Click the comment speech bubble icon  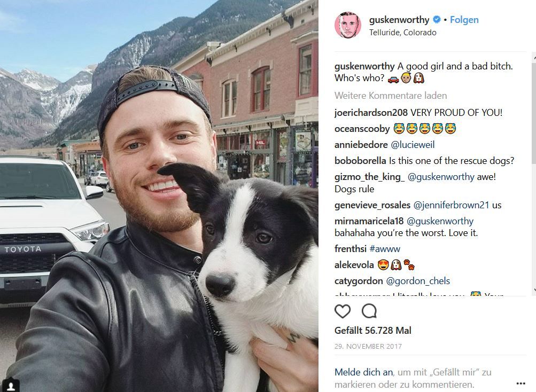[369, 311]
